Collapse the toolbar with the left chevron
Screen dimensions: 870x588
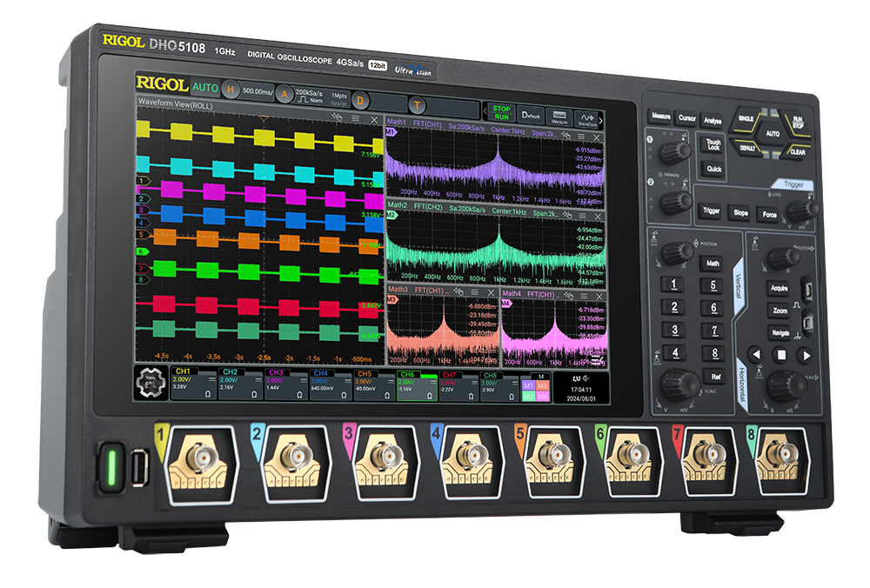coord(485,111)
